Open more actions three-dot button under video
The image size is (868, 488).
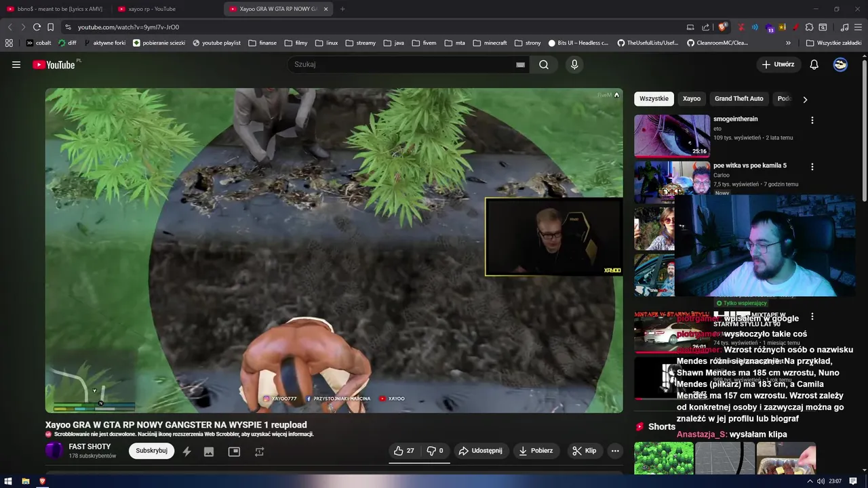[x=615, y=451]
